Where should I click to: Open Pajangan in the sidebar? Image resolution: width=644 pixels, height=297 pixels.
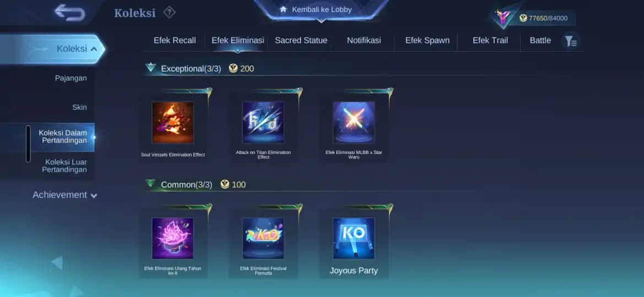(x=70, y=78)
